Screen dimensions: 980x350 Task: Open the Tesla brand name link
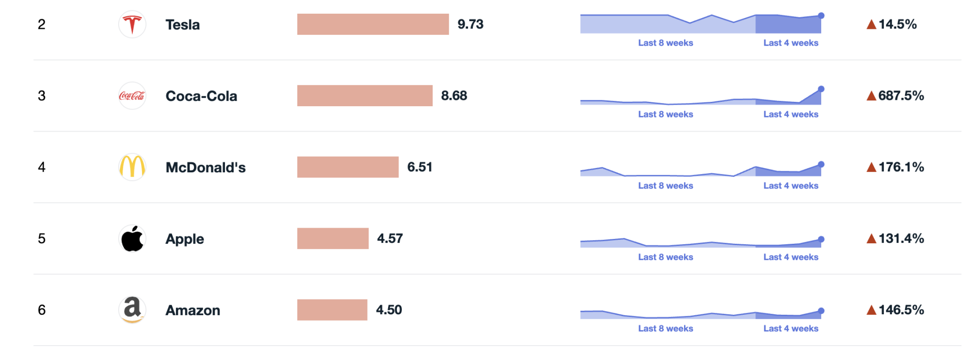pos(183,24)
